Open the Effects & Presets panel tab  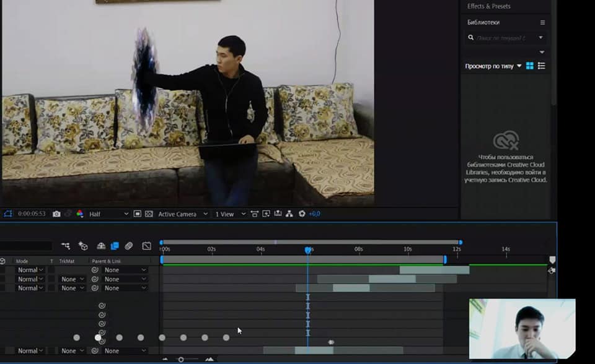(489, 6)
